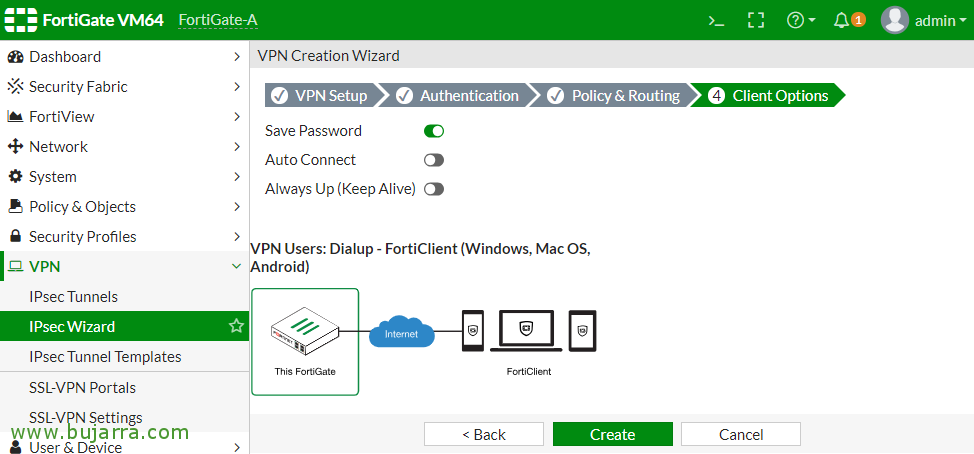
Task: Click the notification count badge
Action: (858, 20)
